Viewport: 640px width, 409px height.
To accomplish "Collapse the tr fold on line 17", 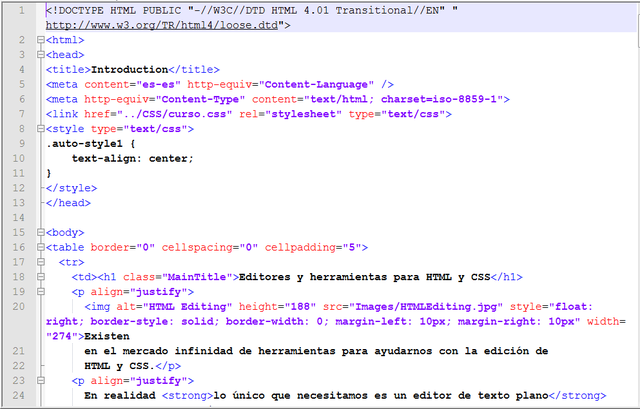I will point(40,262).
